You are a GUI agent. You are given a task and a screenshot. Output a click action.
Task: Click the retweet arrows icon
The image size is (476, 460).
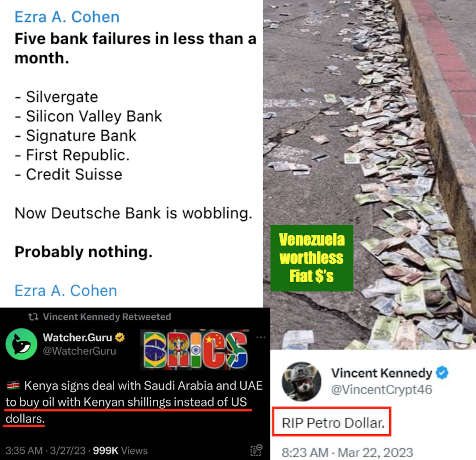[33, 317]
